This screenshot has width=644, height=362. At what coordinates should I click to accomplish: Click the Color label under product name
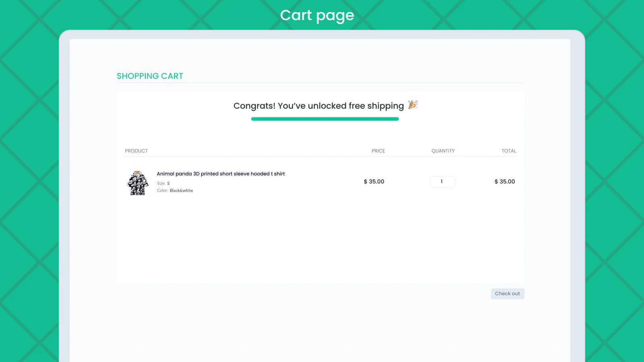(162, 191)
